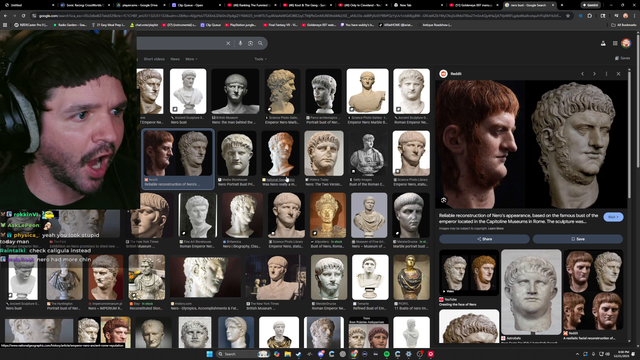The width and height of the screenshot is (640, 360).
Task: Switch to the Short videos tab
Action: point(154,59)
